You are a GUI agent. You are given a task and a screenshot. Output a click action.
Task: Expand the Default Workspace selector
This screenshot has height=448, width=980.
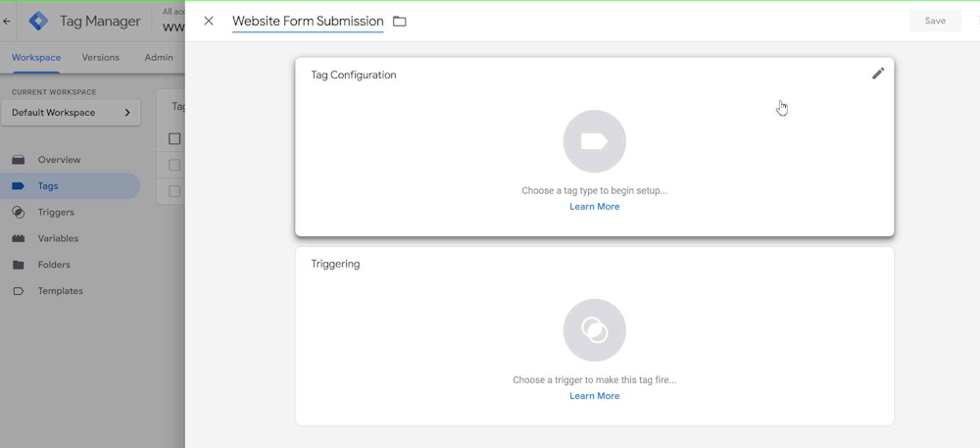71,113
